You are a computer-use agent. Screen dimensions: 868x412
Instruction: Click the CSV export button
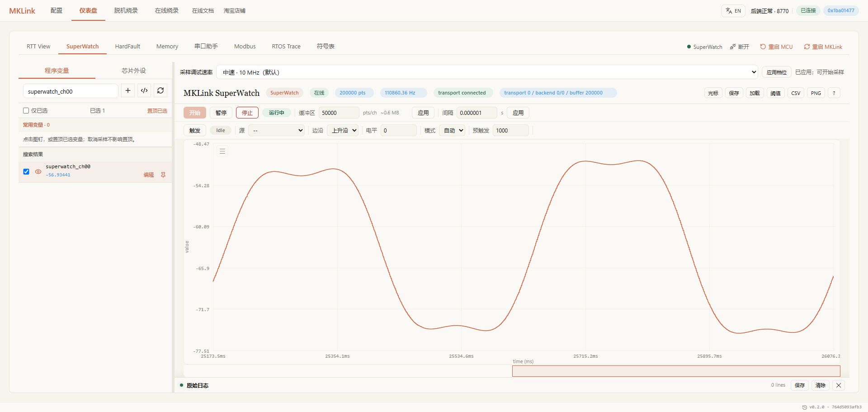[796, 93]
